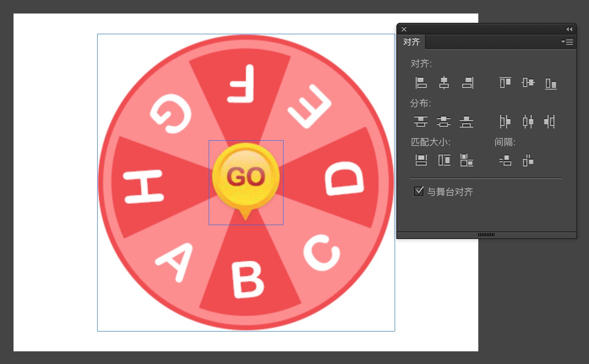The image size is (589, 364).
Task: Distribute objects by right edge
Action: click(549, 122)
